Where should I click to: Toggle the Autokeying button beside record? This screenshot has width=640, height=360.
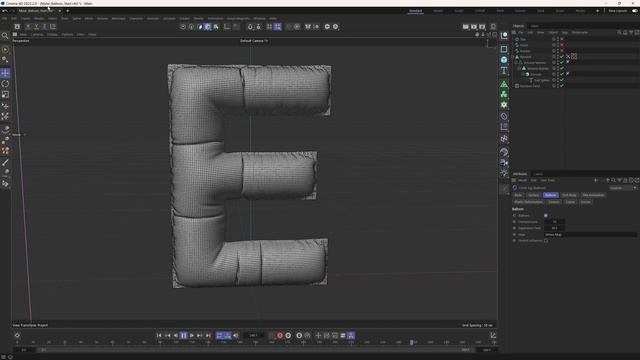pyautogui.click(x=288, y=336)
